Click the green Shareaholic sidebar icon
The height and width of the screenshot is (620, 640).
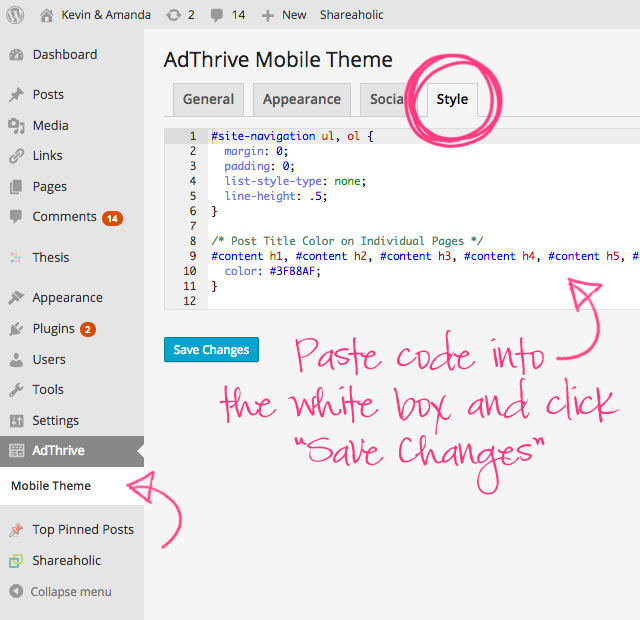[x=16, y=561]
